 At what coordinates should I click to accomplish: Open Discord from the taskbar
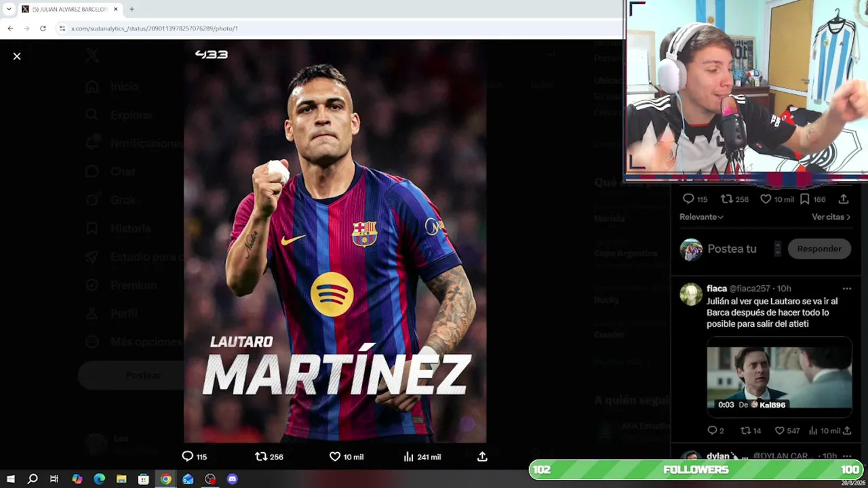pyautogui.click(x=232, y=479)
